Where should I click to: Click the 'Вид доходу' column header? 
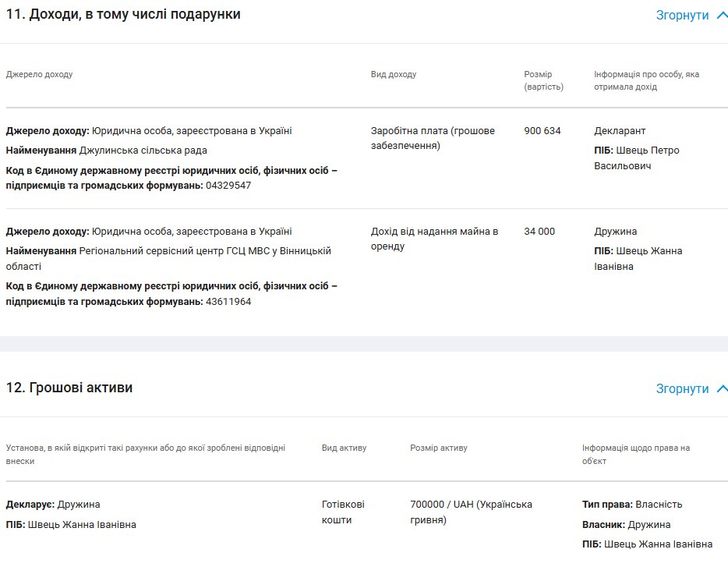point(394,75)
